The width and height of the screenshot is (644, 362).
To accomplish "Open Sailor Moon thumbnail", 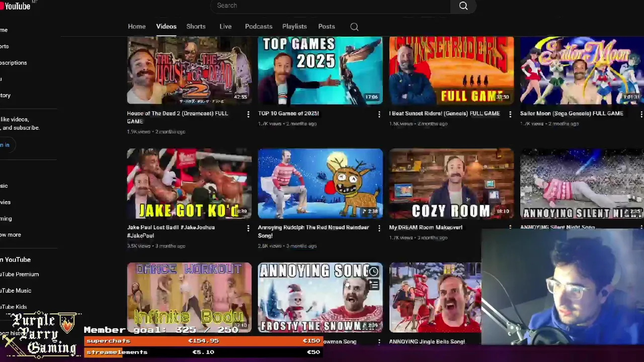I will (x=582, y=70).
